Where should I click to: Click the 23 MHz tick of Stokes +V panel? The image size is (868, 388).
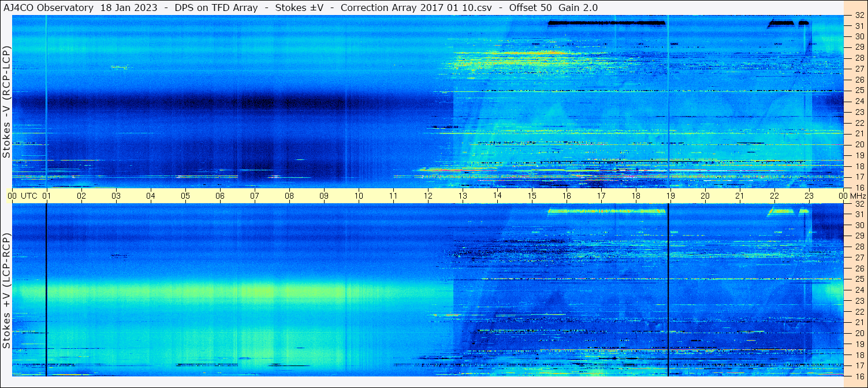859,301
